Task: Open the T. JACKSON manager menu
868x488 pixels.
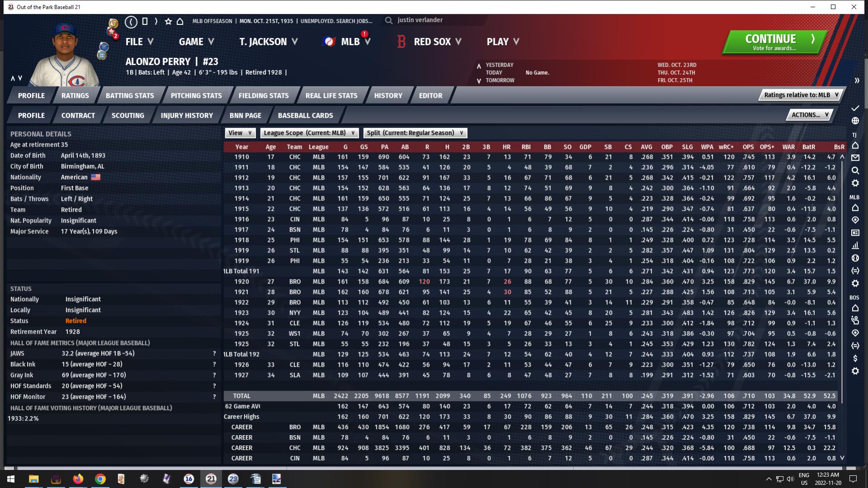Action: pyautogui.click(x=269, y=42)
